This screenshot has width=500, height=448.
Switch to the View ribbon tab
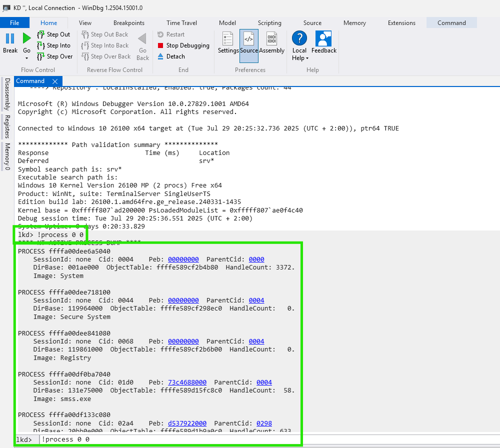point(85,22)
